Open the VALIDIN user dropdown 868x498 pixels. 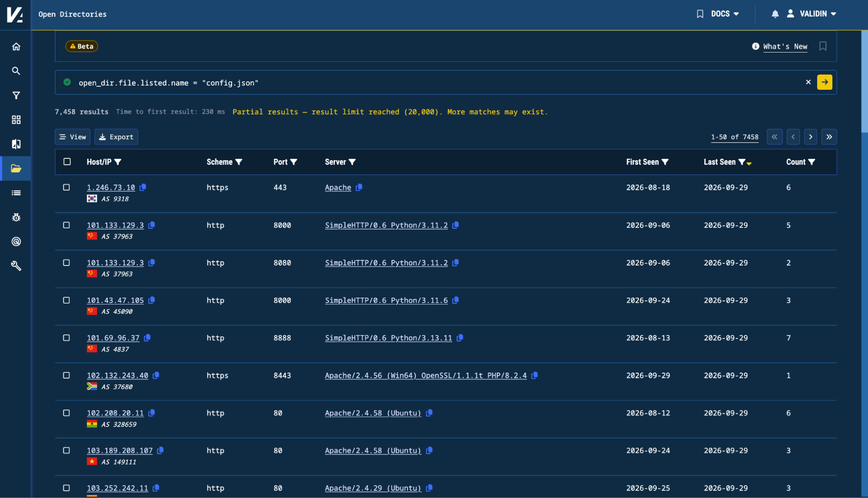[812, 14]
